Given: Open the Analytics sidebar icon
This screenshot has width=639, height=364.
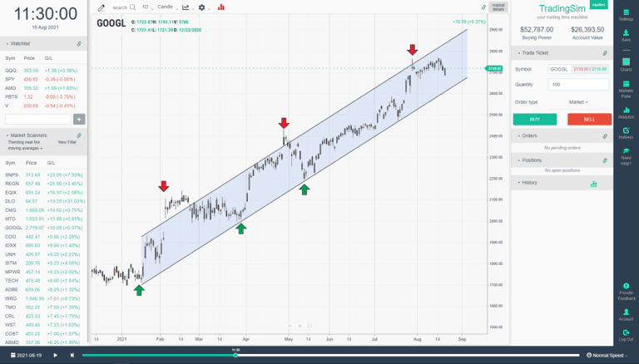Looking at the screenshot, I should (x=626, y=113).
